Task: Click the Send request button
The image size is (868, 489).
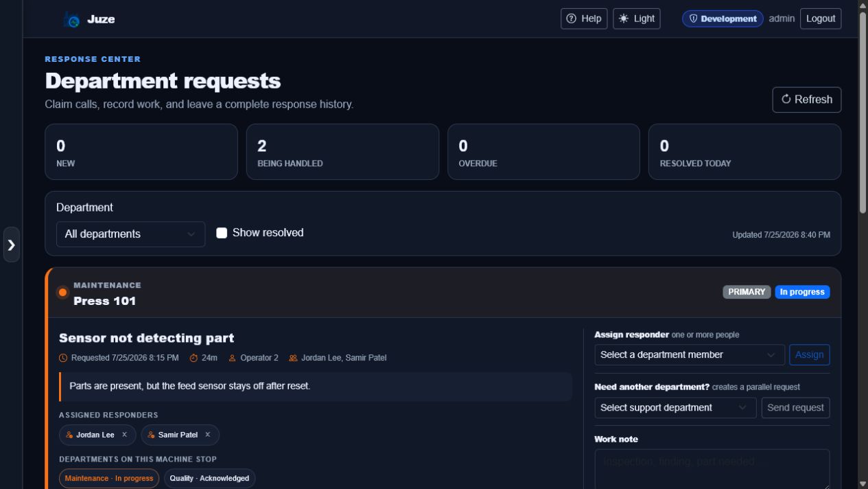Action: [796, 408]
